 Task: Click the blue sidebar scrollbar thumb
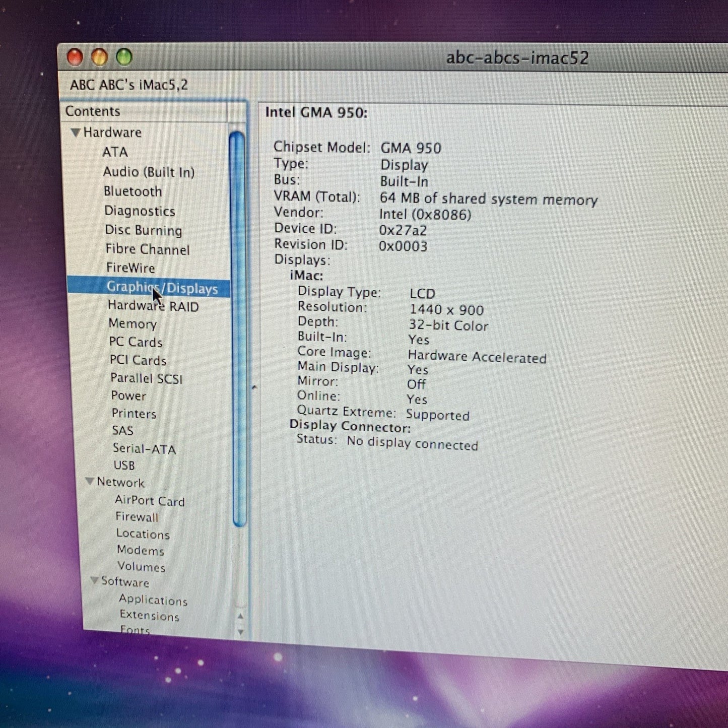(238, 329)
